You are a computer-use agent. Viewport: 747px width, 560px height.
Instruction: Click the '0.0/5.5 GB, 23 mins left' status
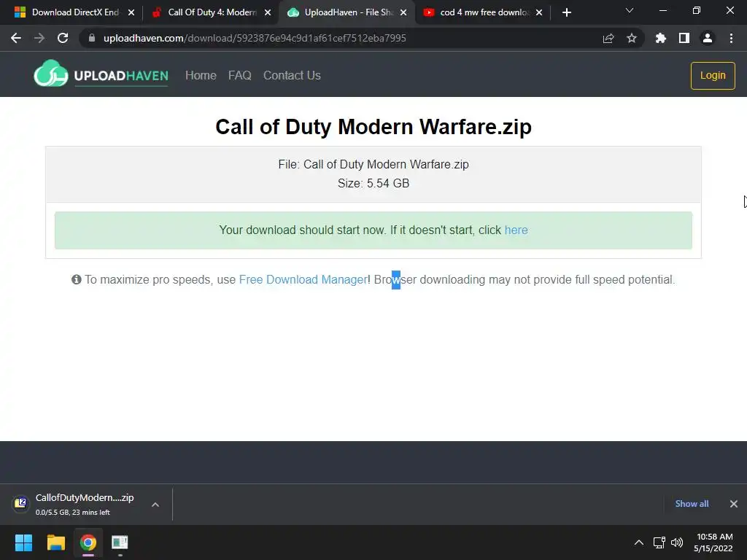coord(72,513)
